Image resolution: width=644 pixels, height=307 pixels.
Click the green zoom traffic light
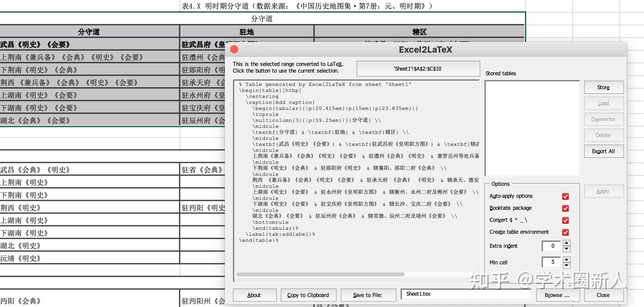[260, 49]
